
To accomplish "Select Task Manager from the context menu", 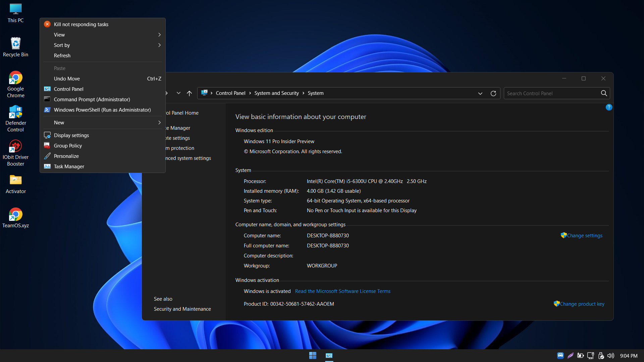I will [x=69, y=167].
